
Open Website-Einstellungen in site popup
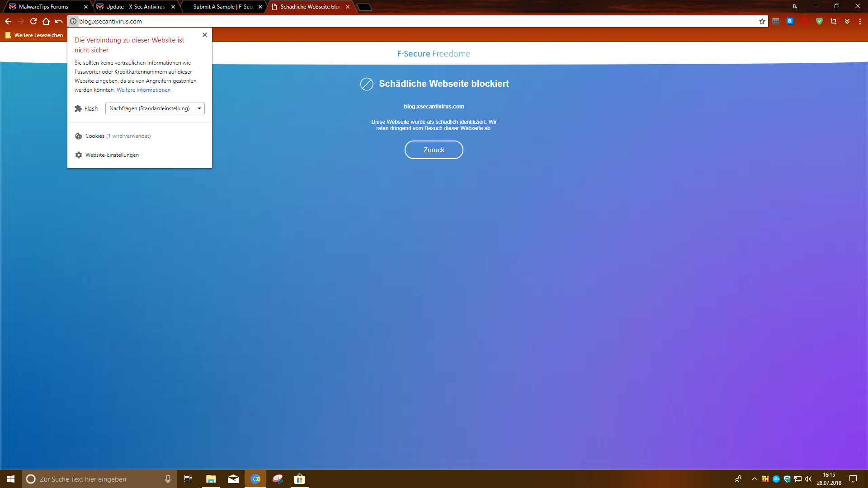(x=112, y=155)
